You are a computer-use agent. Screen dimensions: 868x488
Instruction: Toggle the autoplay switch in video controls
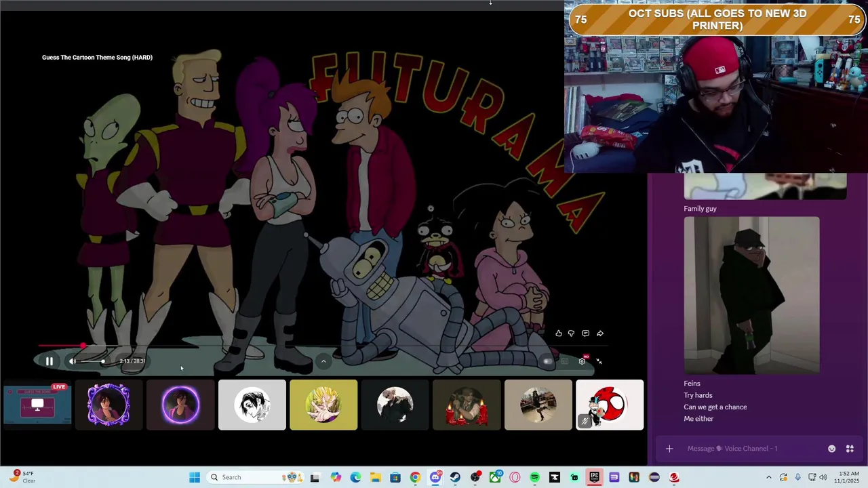547,361
